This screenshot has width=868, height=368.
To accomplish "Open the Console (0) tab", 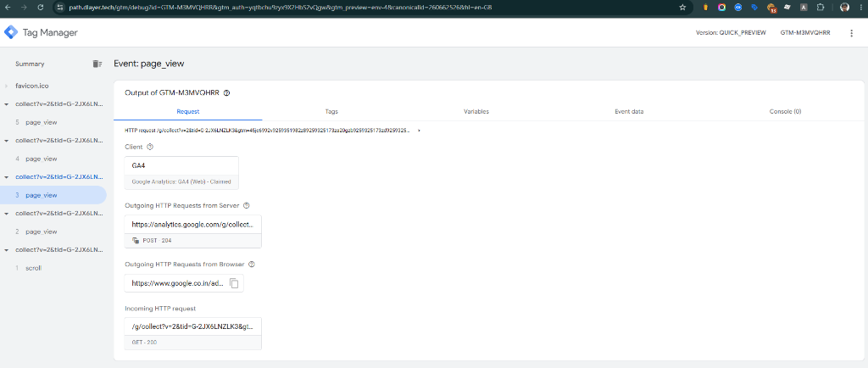I will [785, 111].
